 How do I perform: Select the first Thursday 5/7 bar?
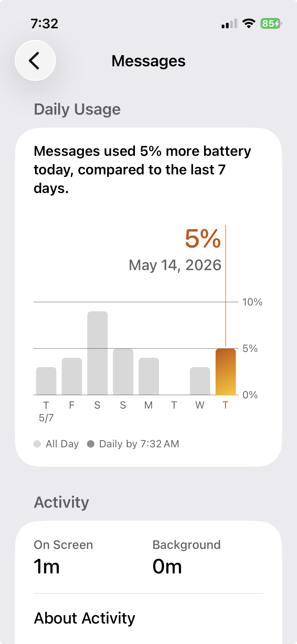46,381
